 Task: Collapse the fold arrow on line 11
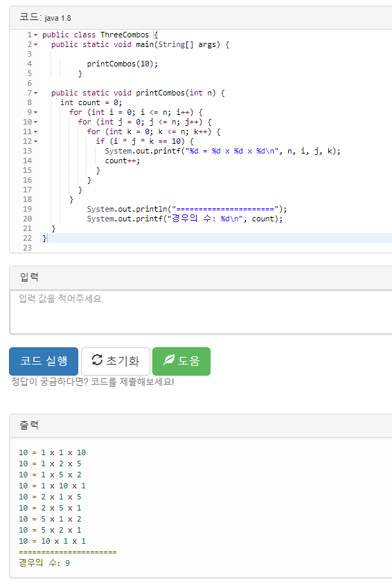pyautogui.click(x=36, y=131)
